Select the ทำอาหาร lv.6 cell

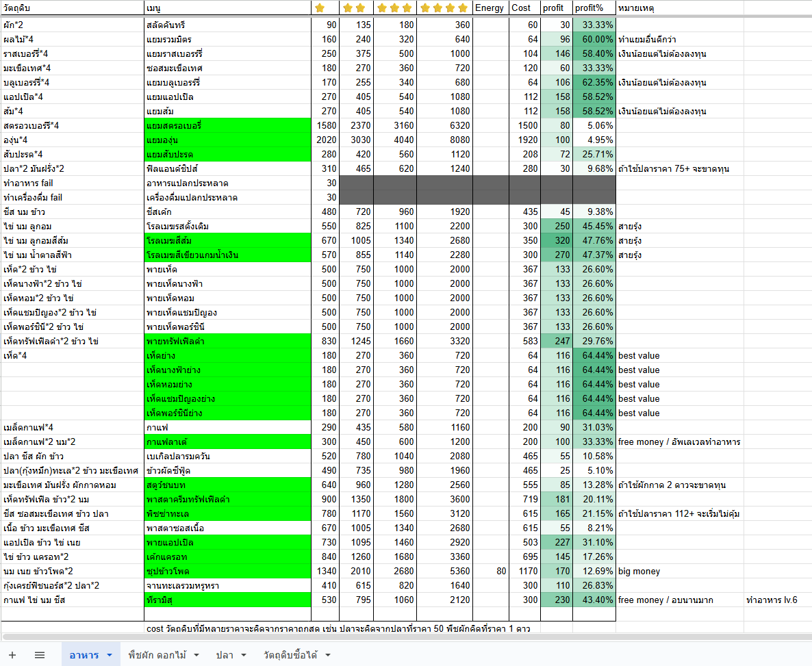click(x=777, y=600)
